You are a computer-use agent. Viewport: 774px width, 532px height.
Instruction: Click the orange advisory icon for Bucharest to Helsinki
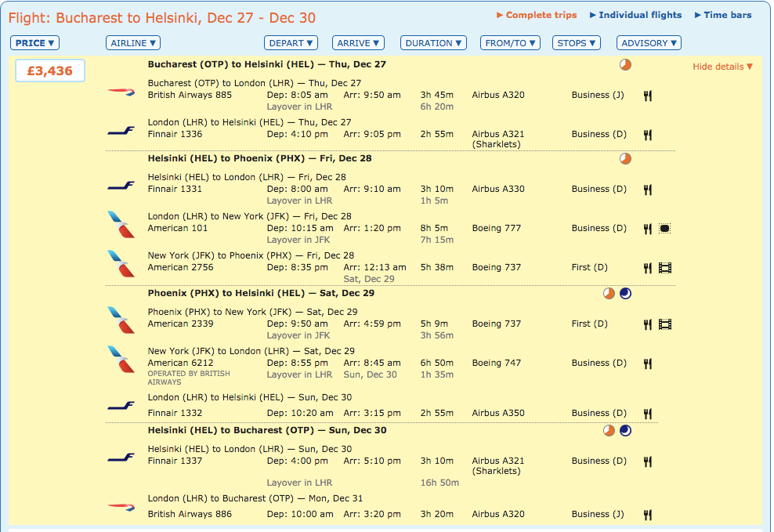coord(625,65)
